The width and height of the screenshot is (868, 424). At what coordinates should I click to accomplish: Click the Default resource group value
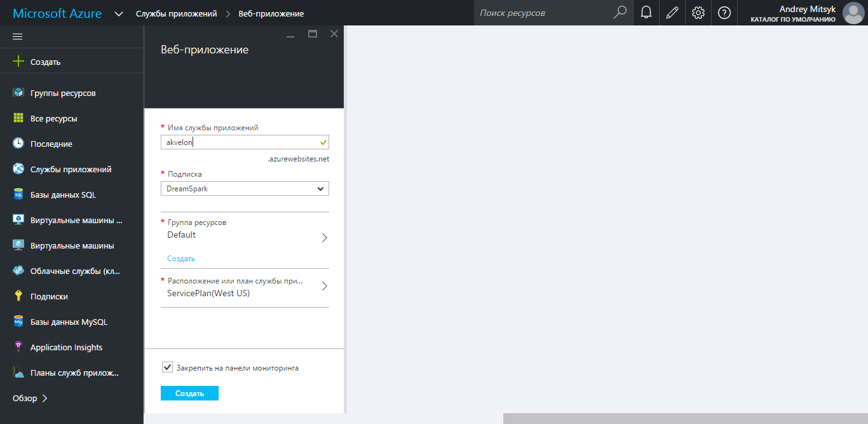(x=181, y=235)
